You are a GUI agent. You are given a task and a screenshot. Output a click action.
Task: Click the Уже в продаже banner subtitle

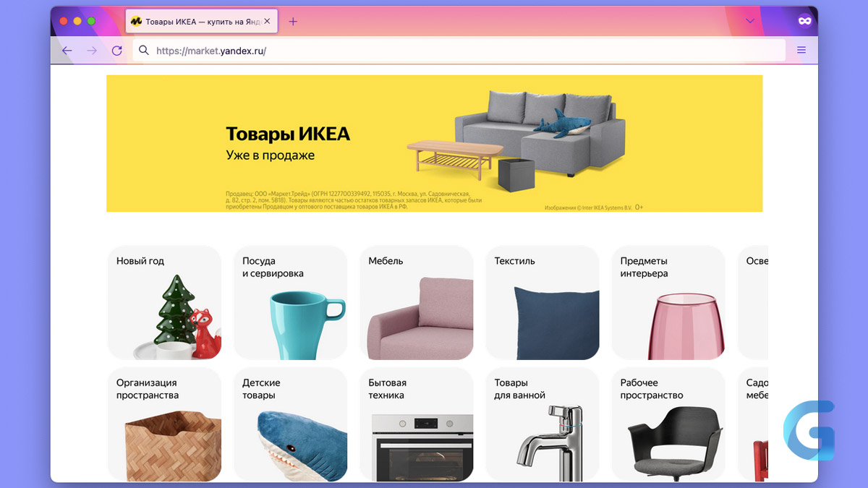(271, 155)
